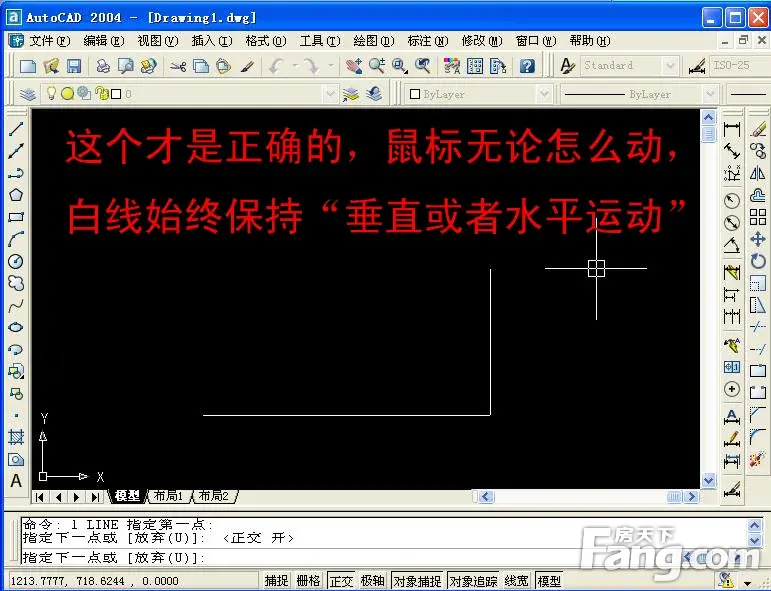Image resolution: width=771 pixels, height=591 pixels.
Task: Select the Polyline draw tool
Action: [x=16, y=173]
